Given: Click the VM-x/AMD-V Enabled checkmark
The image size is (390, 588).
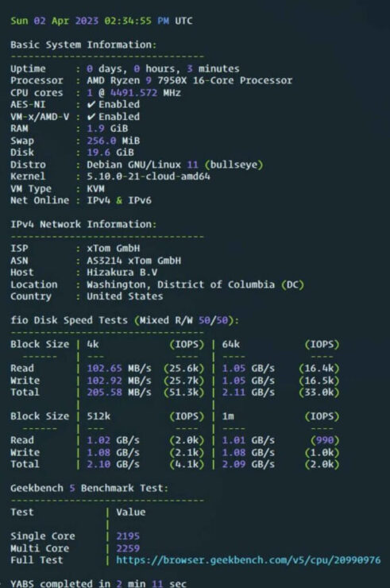Looking at the screenshot, I should coord(91,117).
